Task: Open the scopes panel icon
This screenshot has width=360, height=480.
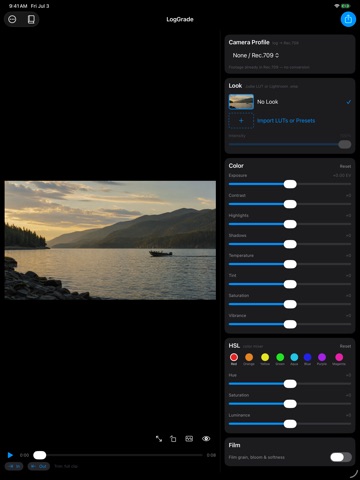Action: pyautogui.click(x=189, y=439)
